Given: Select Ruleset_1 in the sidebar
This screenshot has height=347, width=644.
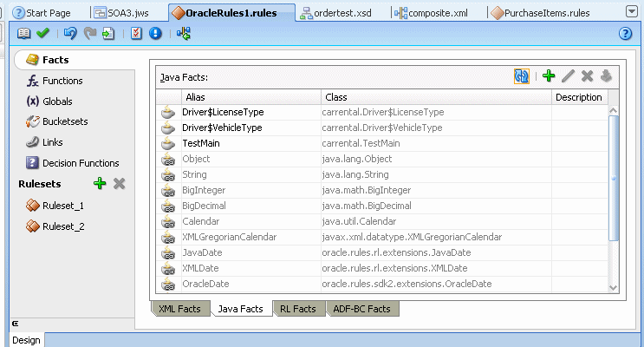Looking at the screenshot, I should [55, 206].
